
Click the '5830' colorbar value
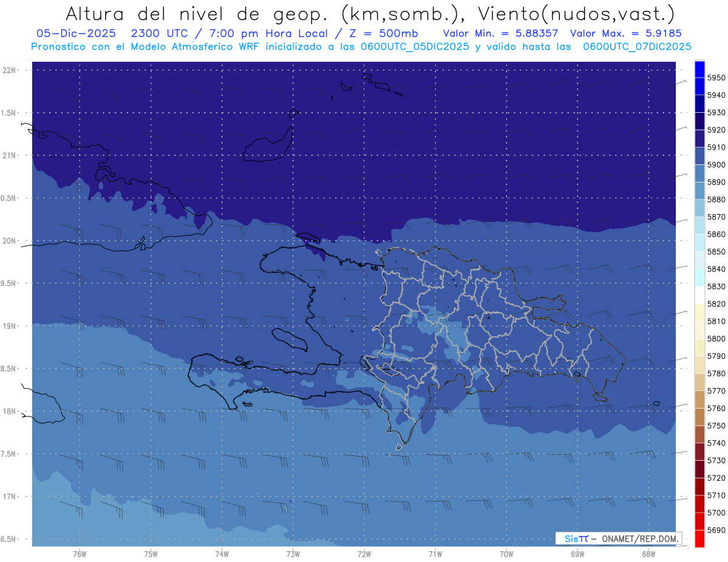(x=716, y=286)
